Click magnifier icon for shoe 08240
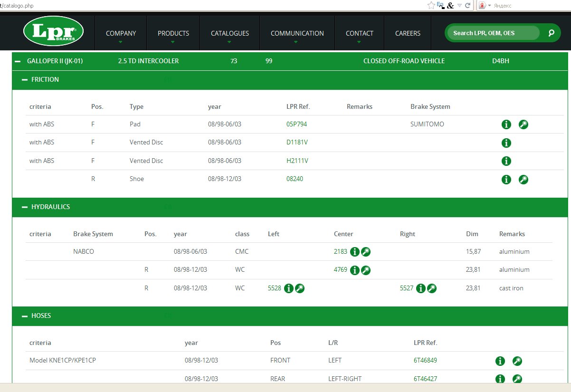This screenshot has width=571, height=392. tap(523, 180)
